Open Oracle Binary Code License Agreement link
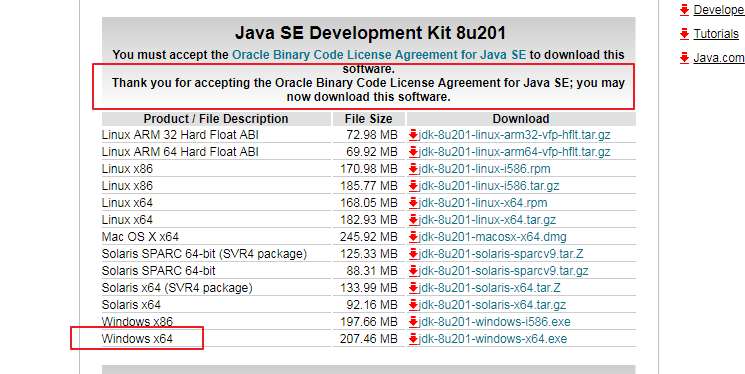This screenshot has height=374, width=745. [x=379, y=55]
